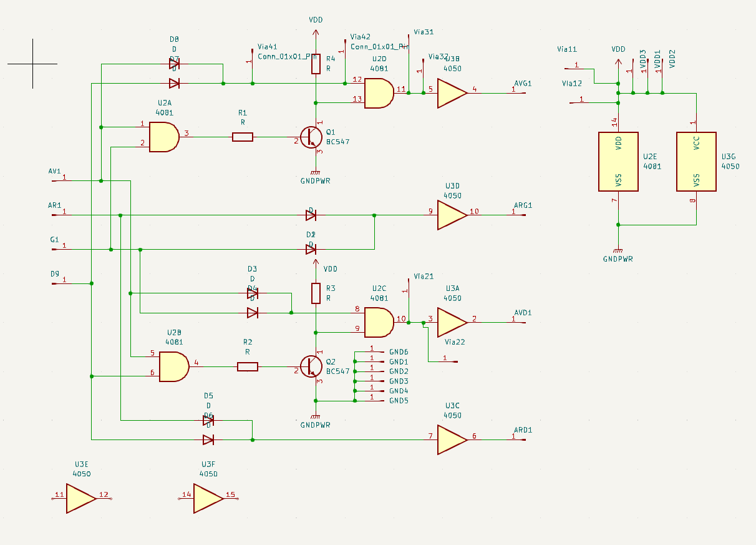Select the U3C buffer triangle
756x545 pixels.
(451, 440)
